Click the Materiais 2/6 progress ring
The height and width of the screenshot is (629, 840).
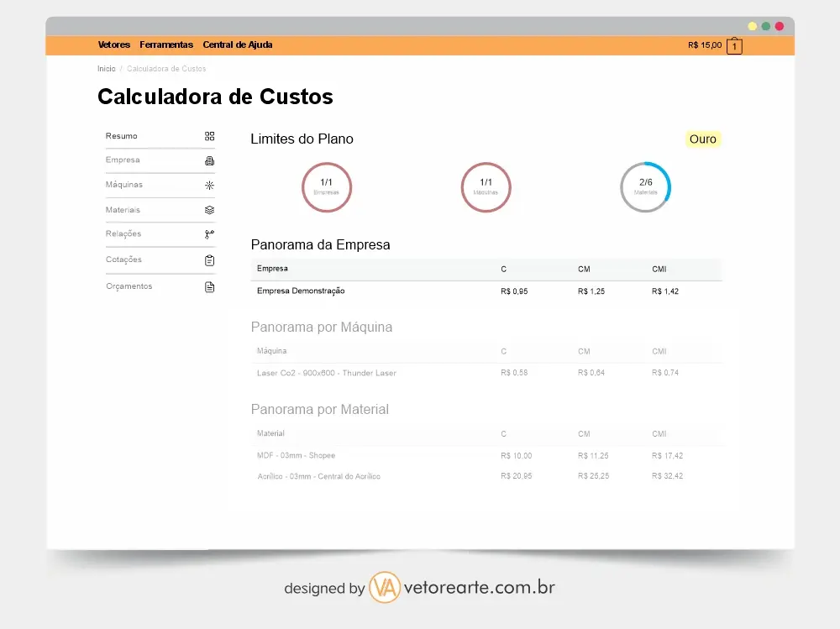[x=645, y=187]
